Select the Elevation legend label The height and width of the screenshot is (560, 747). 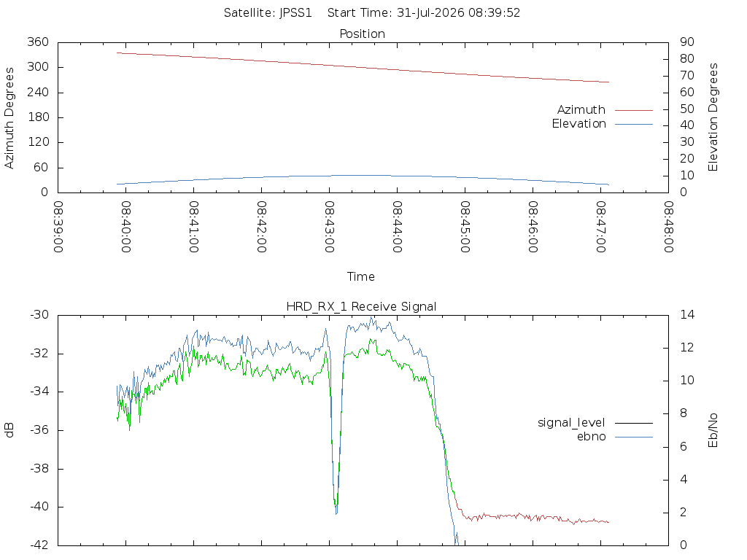pyautogui.click(x=578, y=124)
